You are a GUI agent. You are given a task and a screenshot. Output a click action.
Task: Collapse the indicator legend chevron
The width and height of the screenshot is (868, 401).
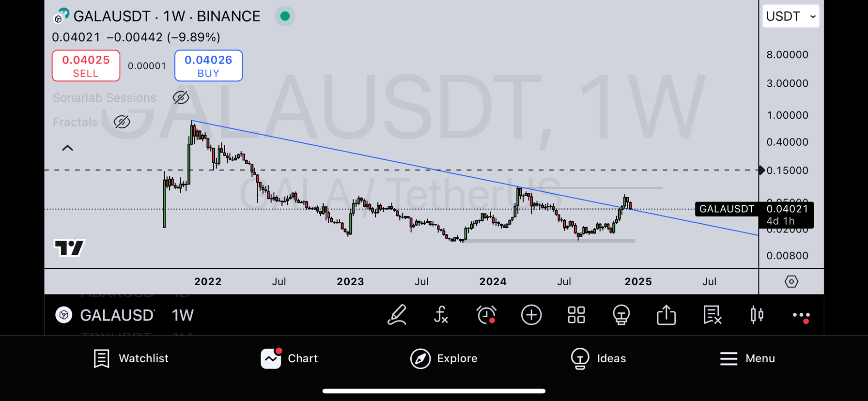pos(67,148)
